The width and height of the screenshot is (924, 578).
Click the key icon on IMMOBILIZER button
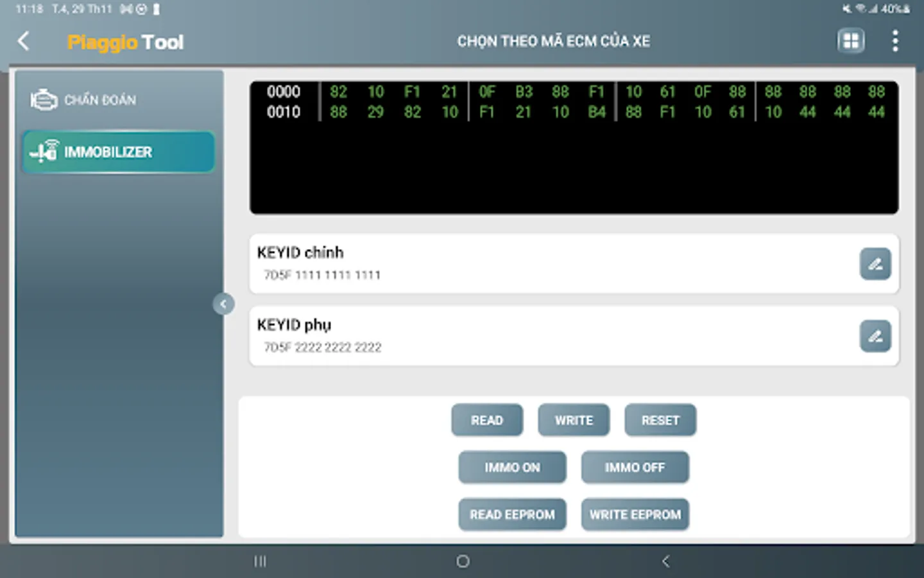pyautogui.click(x=42, y=152)
